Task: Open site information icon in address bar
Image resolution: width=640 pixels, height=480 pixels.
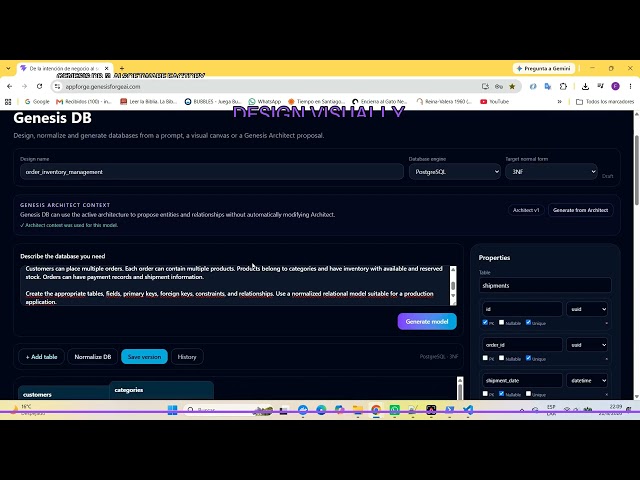Action: [57, 86]
